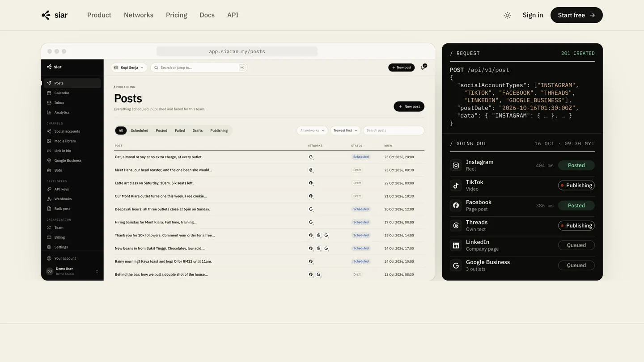Click the siar logo in top navigation
Screen dimensions: 644x362
point(55,15)
